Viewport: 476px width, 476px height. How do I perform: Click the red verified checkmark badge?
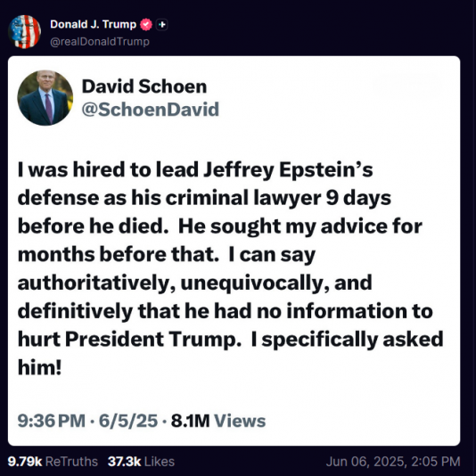(x=146, y=25)
